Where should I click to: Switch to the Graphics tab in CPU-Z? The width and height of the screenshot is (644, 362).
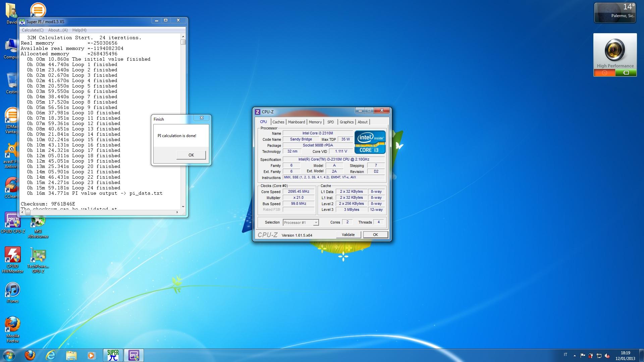click(x=346, y=122)
